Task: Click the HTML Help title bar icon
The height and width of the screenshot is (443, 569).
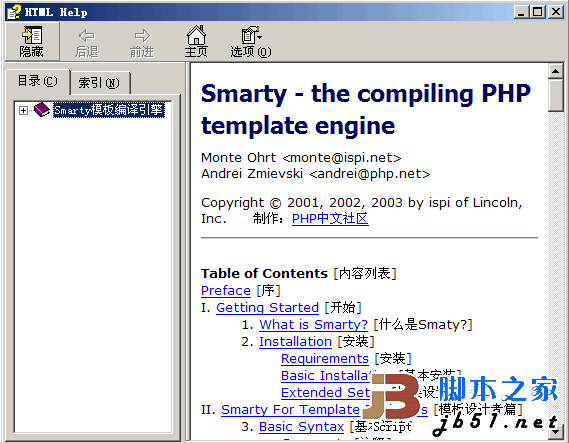Action: click(x=14, y=12)
